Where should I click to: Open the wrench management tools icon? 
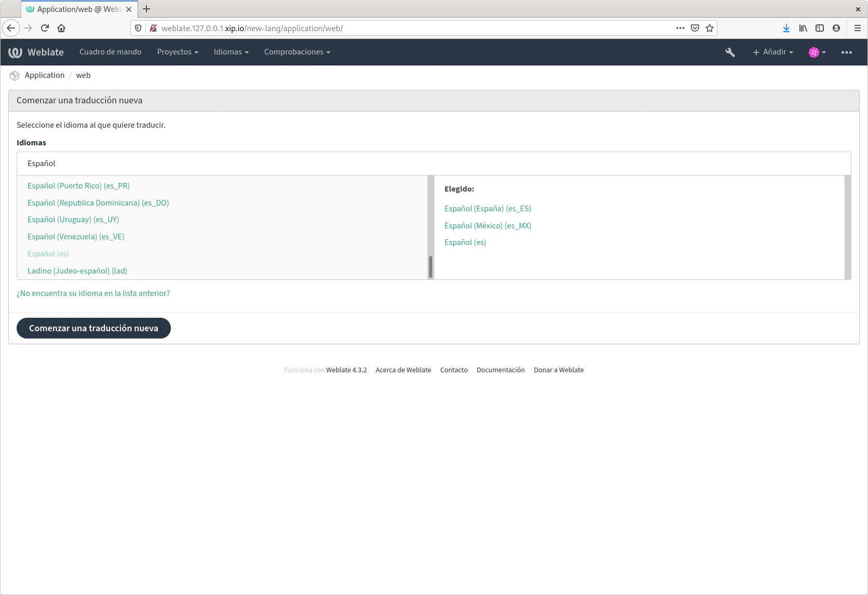pos(730,52)
